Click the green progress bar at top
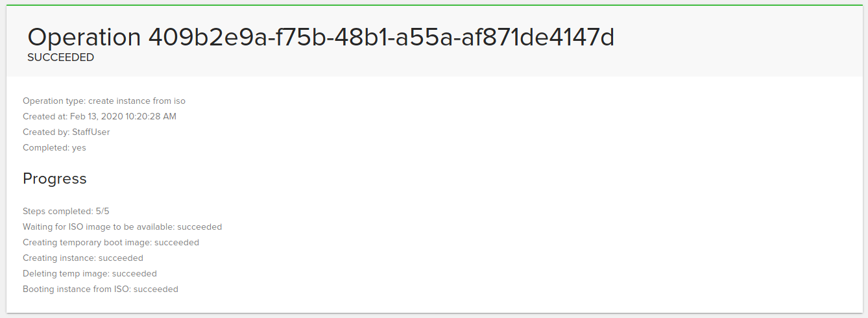This screenshot has width=868, height=318. point(434,6)
